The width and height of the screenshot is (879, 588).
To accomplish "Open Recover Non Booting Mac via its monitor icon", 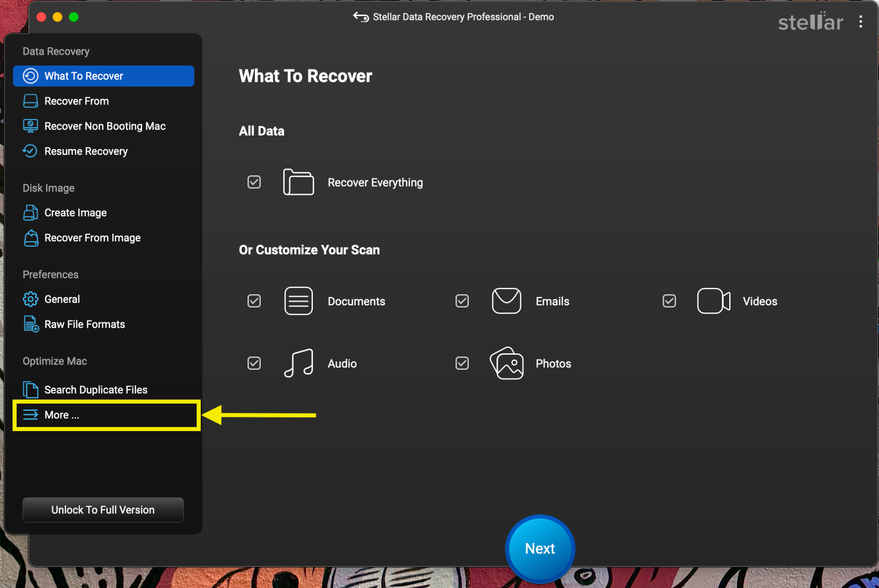I will (30, 126).
